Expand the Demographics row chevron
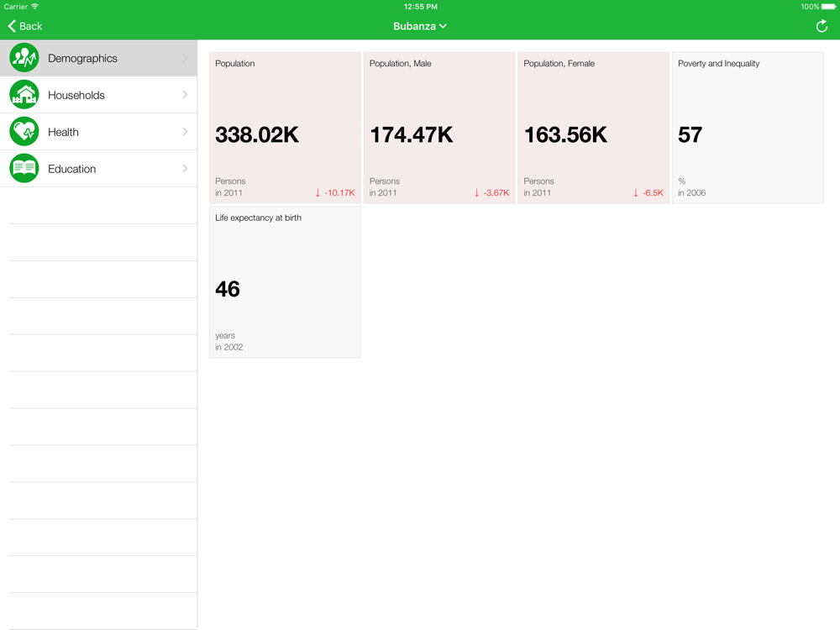Screen dimensions: 840x630 coord(185,58)
